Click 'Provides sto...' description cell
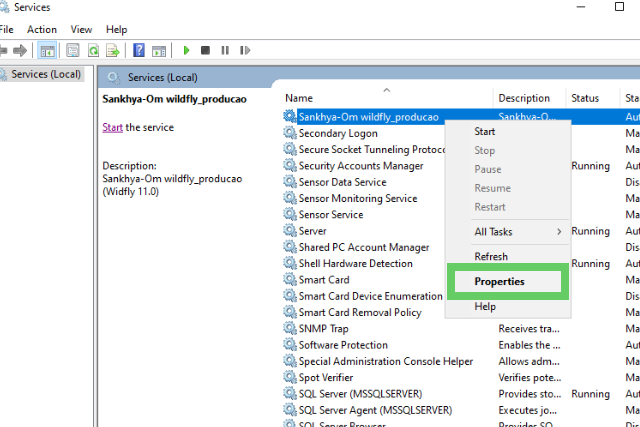 (530, 394)
